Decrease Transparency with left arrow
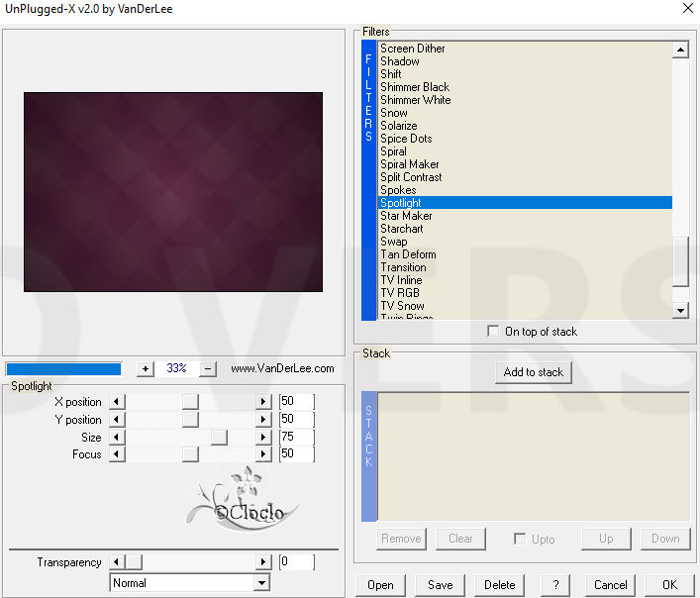 pos(117,561)
